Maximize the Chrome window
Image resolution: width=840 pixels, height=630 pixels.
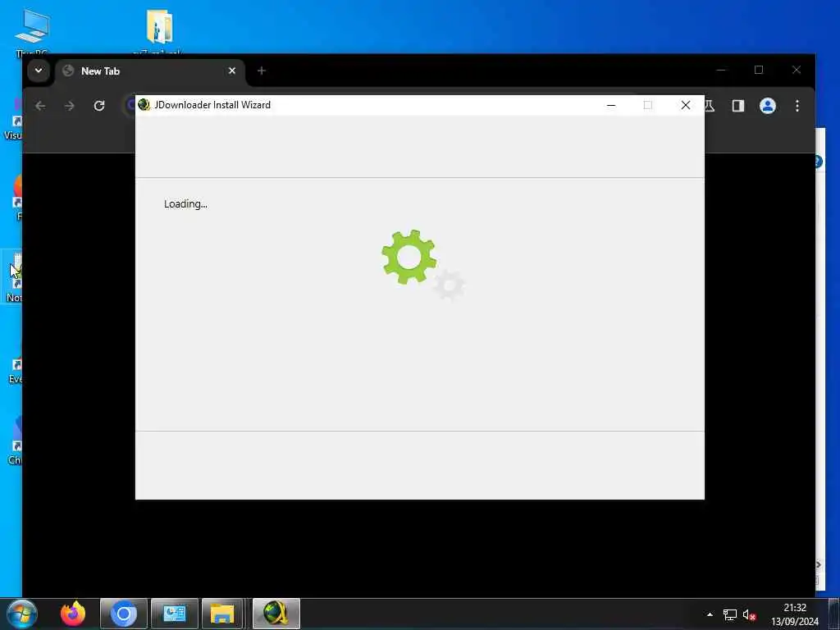[759, 71]
